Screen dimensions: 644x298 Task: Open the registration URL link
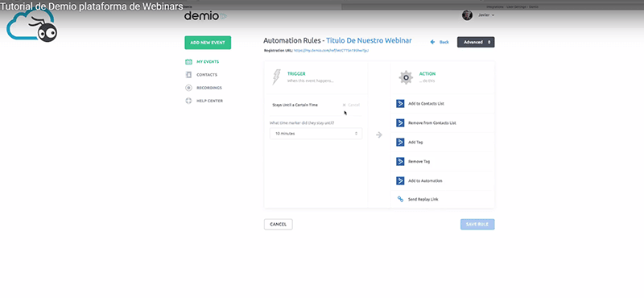coord(331,51)
